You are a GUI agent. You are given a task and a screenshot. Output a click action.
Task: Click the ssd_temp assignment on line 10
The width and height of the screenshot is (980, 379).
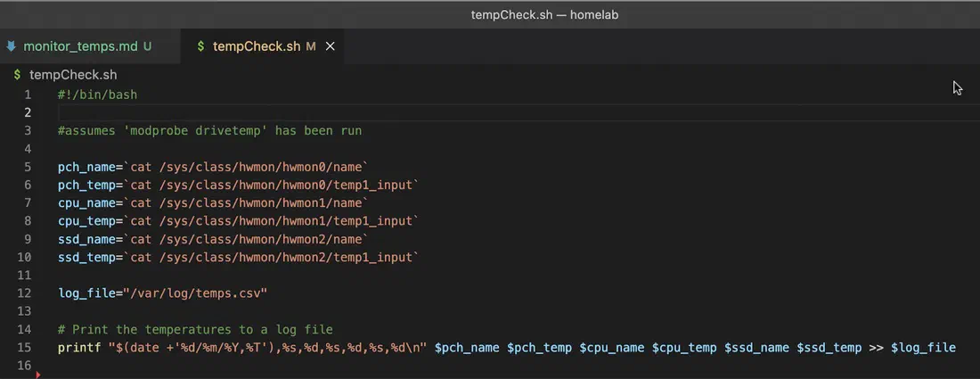pyautogui.click(x=238, y=257)
